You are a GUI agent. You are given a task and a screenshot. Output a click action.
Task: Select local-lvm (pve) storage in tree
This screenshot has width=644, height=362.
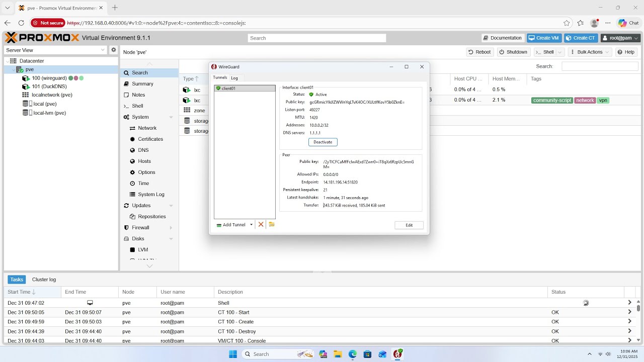point(49,113)
